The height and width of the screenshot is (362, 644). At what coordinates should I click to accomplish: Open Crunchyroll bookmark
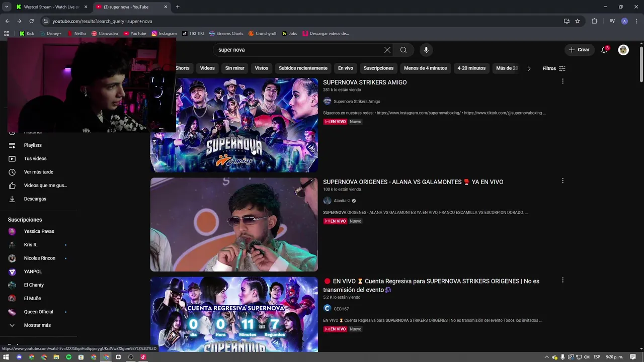click(x=262, y=34)
